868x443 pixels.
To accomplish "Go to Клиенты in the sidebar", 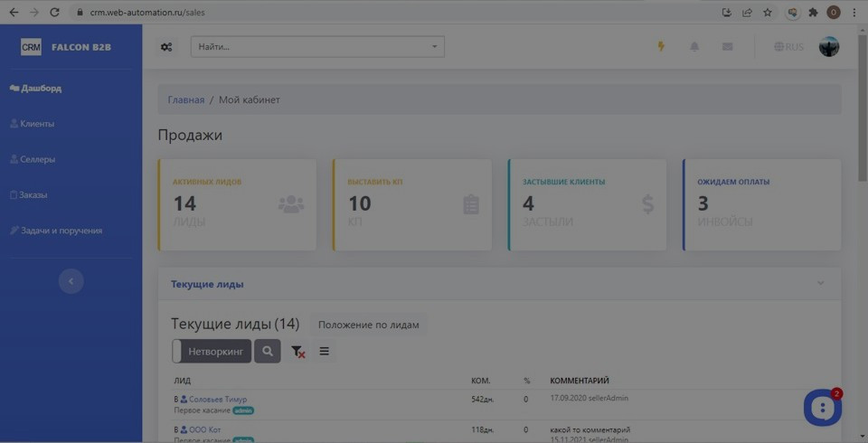I will tap(37, 124).
